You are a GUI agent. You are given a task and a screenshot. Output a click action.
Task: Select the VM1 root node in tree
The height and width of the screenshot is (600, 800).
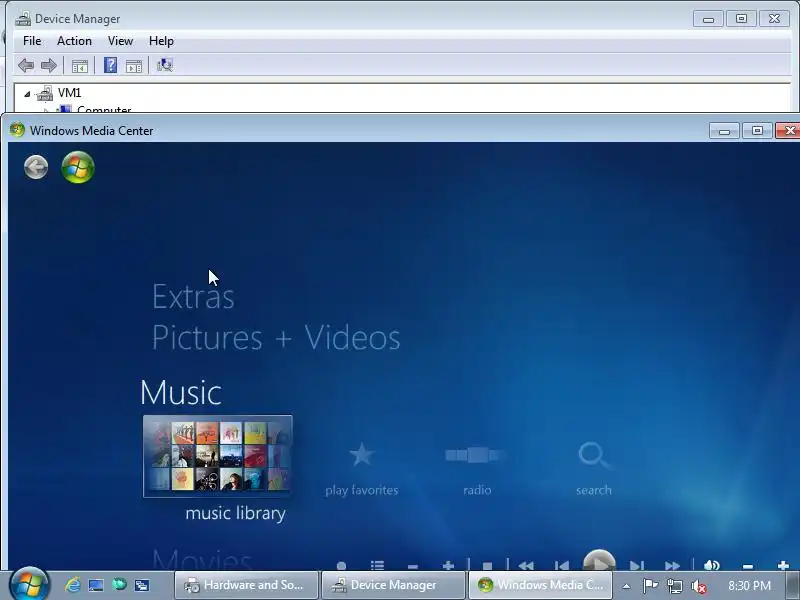tap(69, 93)
